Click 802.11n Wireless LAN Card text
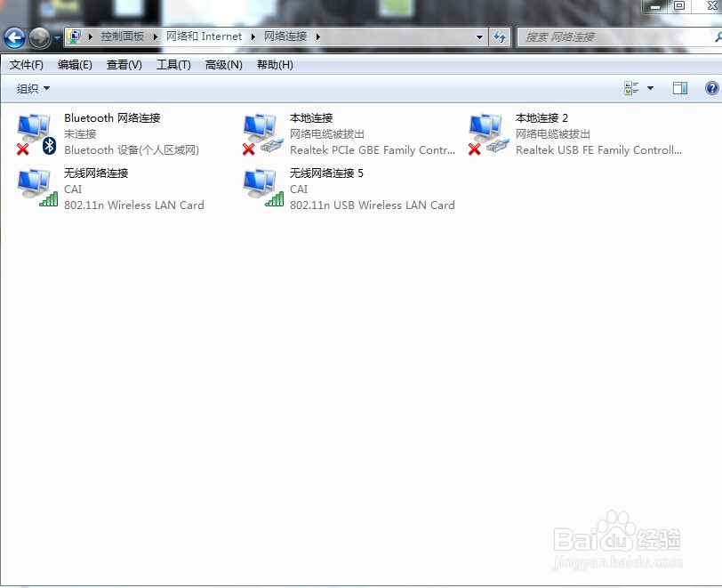This screenshot has height=588, width=722. (134, 205)
